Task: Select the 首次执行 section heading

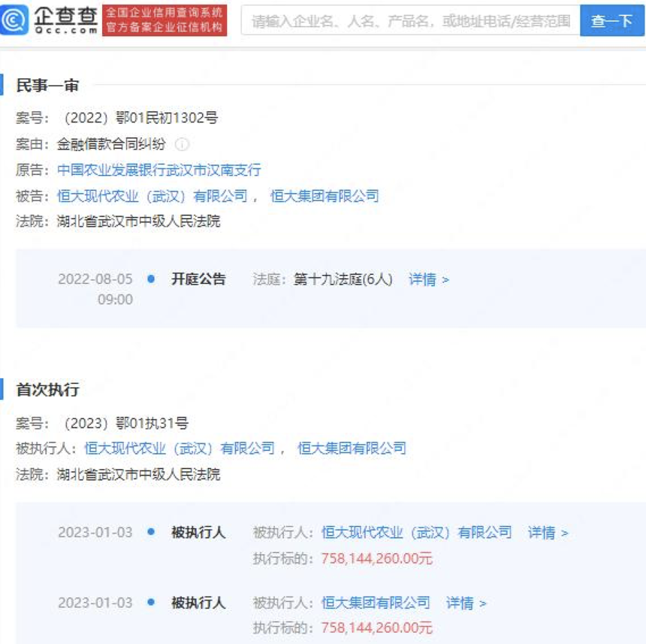Action: pos(47,389)
